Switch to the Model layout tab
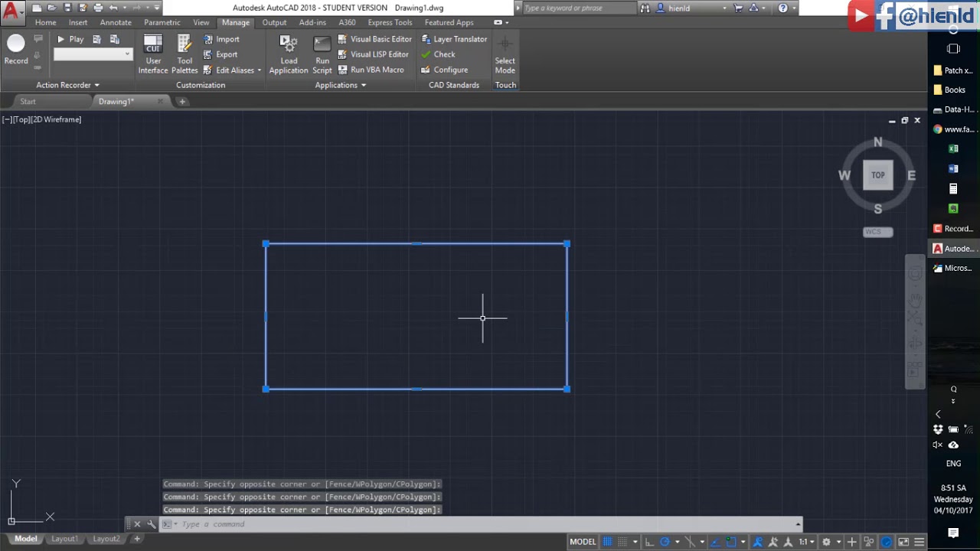 pos(25,539)
